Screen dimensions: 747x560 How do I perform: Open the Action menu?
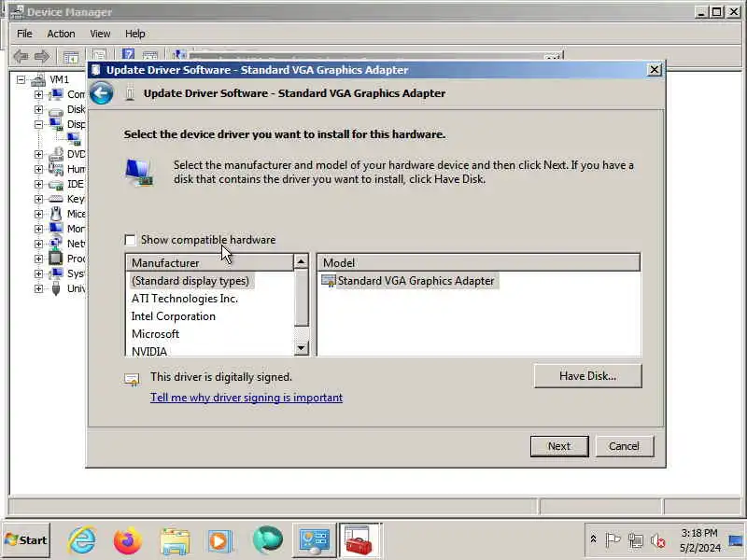(61, 34)
